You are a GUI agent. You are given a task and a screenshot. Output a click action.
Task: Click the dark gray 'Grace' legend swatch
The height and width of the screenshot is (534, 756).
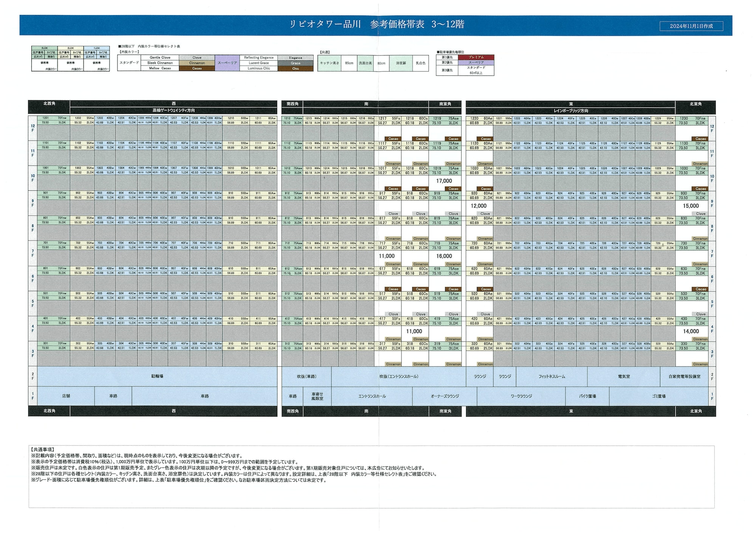[296, 63]
